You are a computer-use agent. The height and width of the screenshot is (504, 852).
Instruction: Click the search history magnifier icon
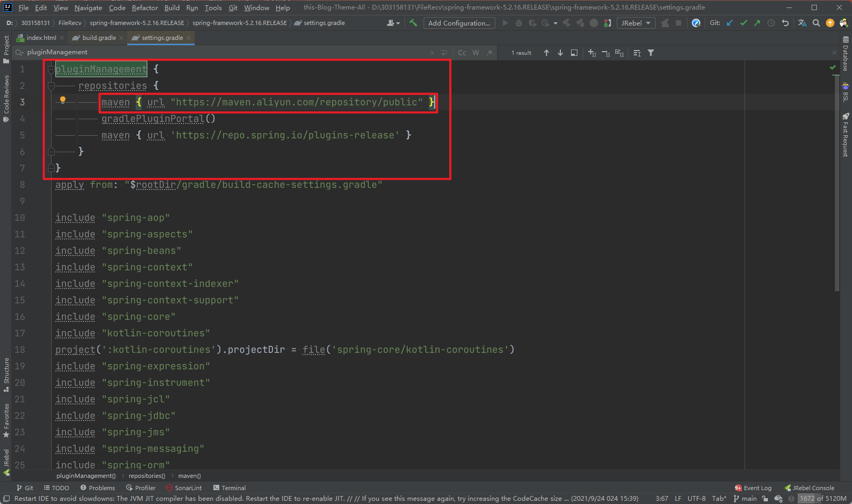point(20,52)
